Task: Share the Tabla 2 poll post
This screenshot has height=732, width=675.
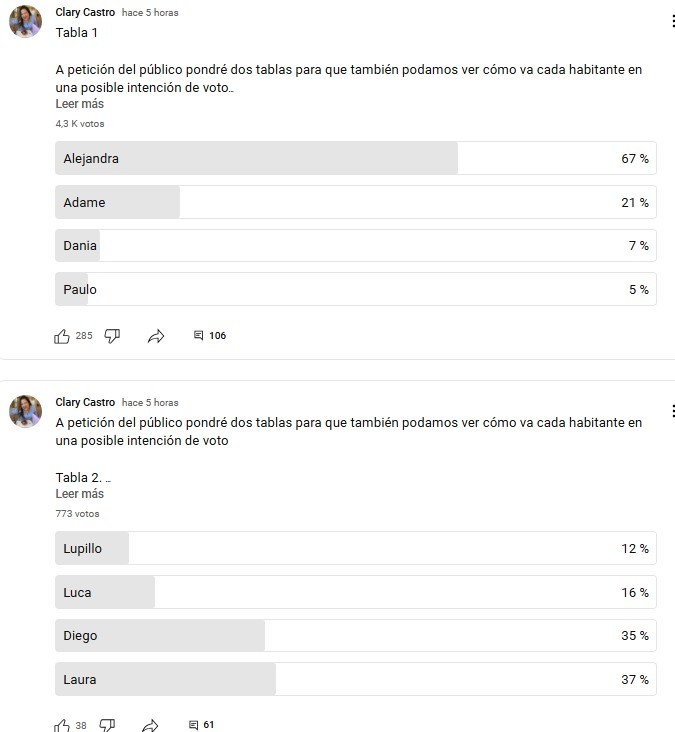Action: (150, 725)
